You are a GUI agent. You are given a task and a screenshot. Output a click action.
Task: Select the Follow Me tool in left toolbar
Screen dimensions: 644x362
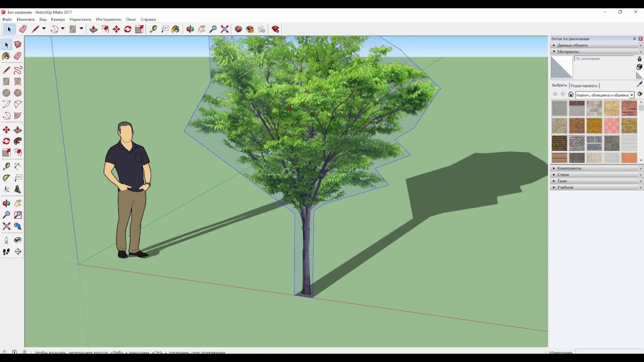pyautogui.click(x=18, y=141)
